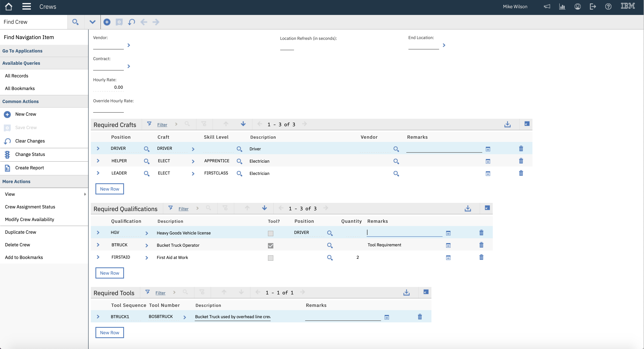This screenshot has height=349, width=644.
Task: Toggle the Tool? checkbox for FIRSTAID
Action: (270, 258)
